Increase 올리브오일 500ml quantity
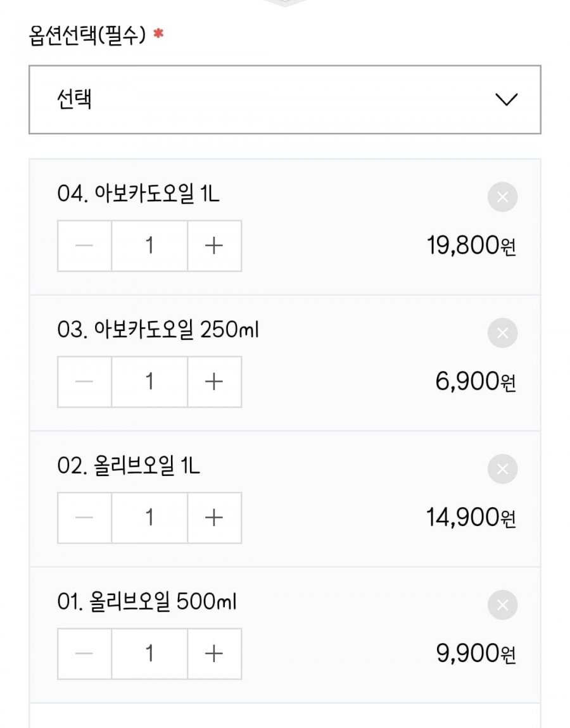The image size is (570, 728). (x=214, y=654)
